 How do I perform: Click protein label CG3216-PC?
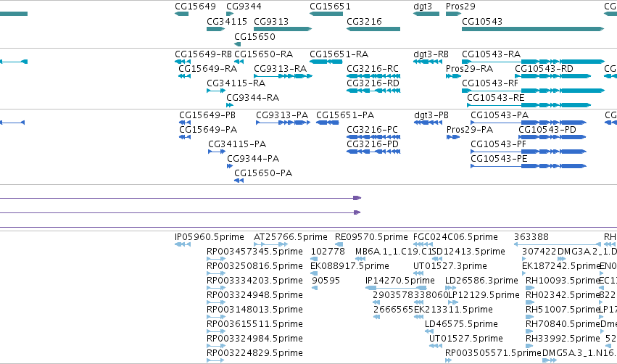point(372,130)
